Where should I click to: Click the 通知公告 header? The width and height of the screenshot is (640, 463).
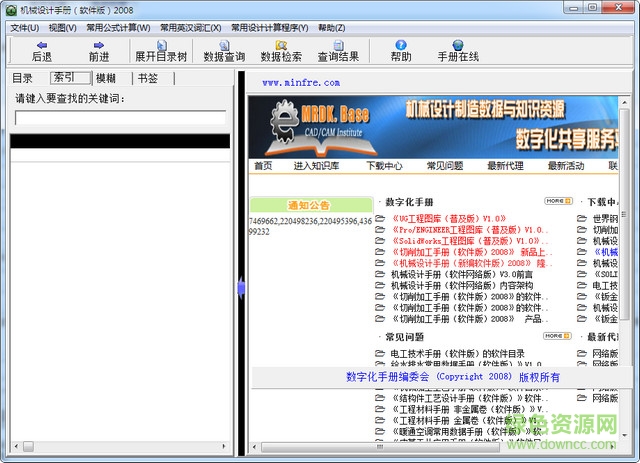point(311,205)
